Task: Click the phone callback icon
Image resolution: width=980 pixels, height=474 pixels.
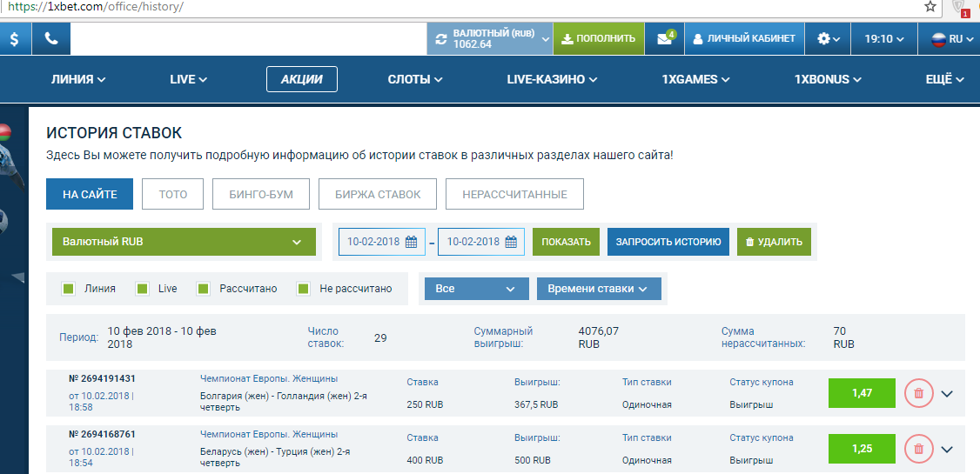Action: pyautogui.click(x=51, y=39)
